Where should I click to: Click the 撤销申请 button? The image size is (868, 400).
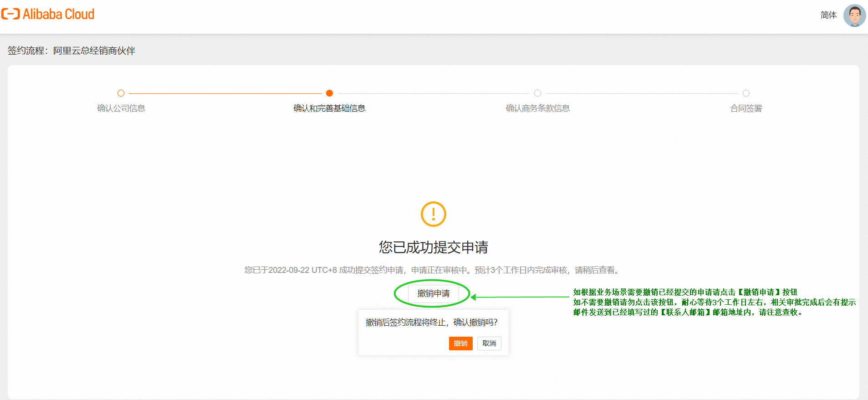[x=433, y=293]
